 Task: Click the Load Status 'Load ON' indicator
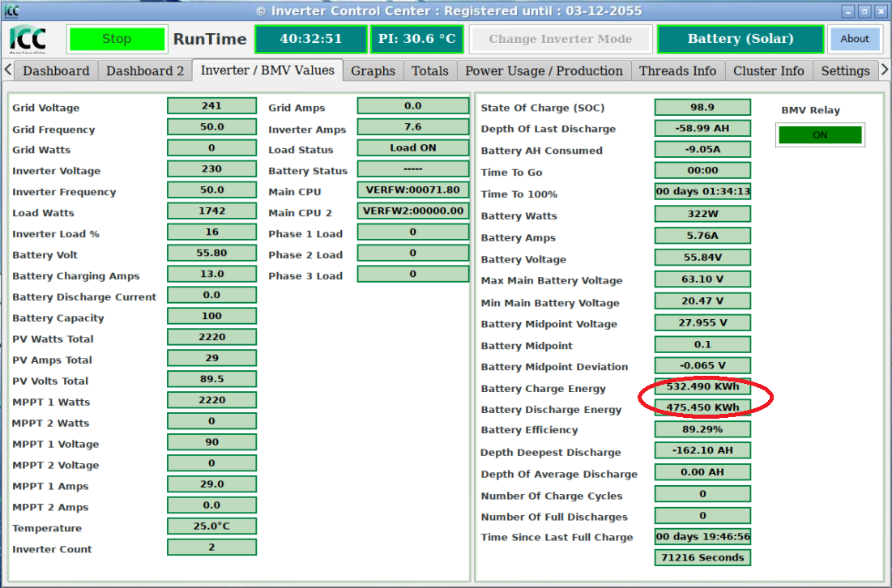click(412, 148)
